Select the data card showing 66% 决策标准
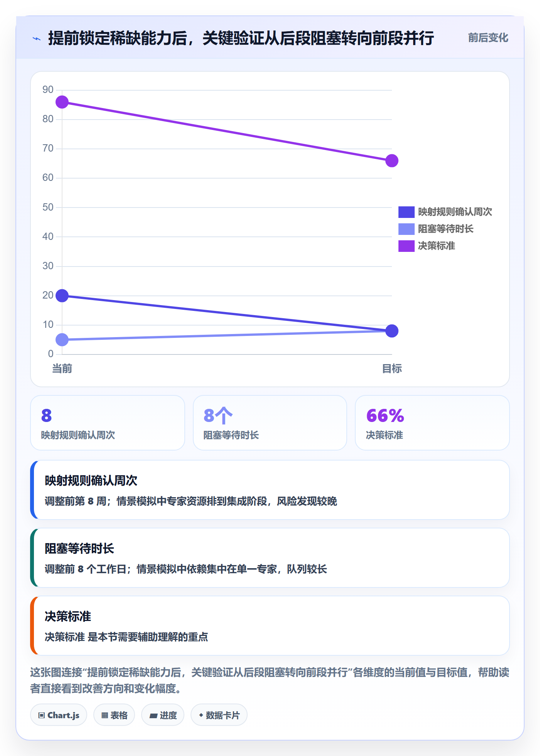540x756 pixels. point(432,423)
